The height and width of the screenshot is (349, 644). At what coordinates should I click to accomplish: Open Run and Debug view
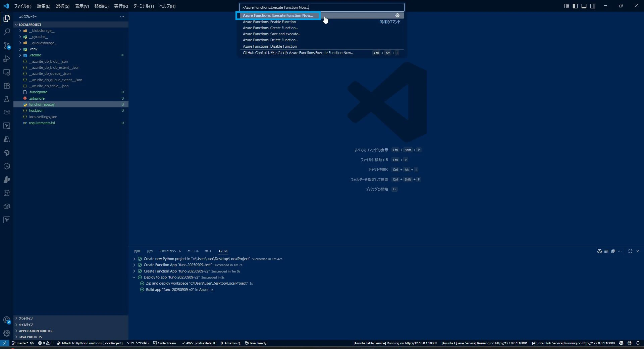(7, 59)
